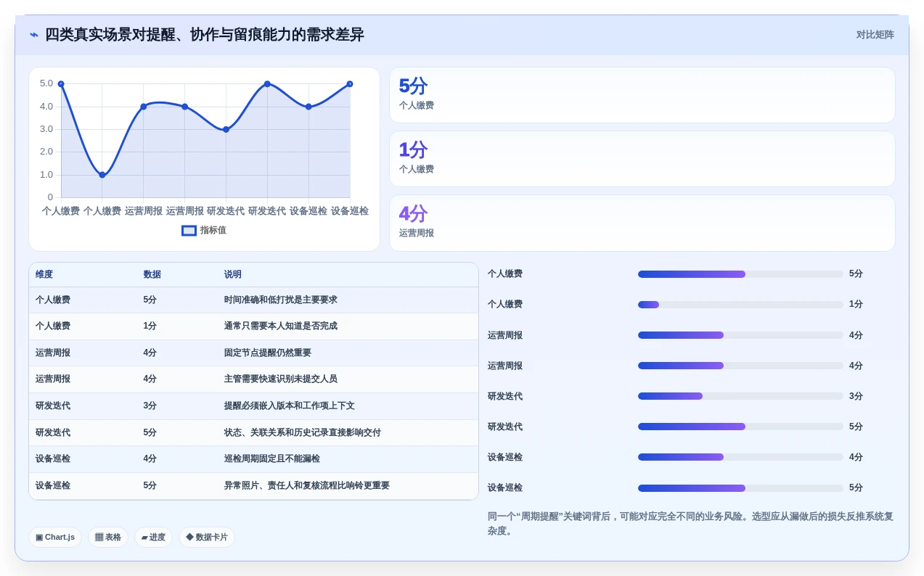Click the 个人缴费 5分 progress bar
The image size is (924, 576).
coord(740,274)
